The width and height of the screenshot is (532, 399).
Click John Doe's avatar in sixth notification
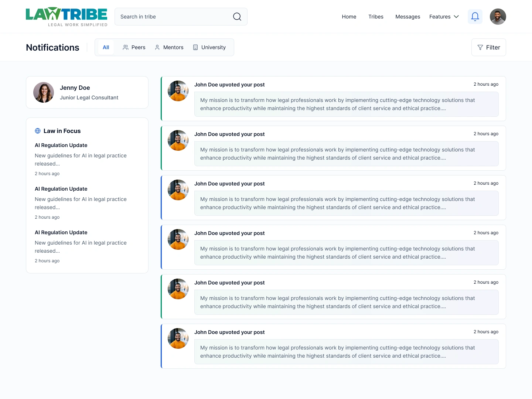point(178,338)
